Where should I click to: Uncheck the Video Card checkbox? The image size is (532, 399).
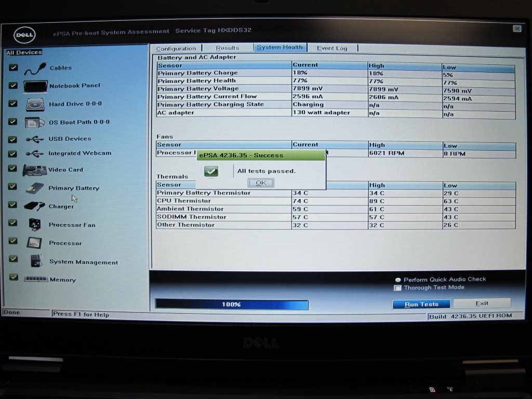12,169
